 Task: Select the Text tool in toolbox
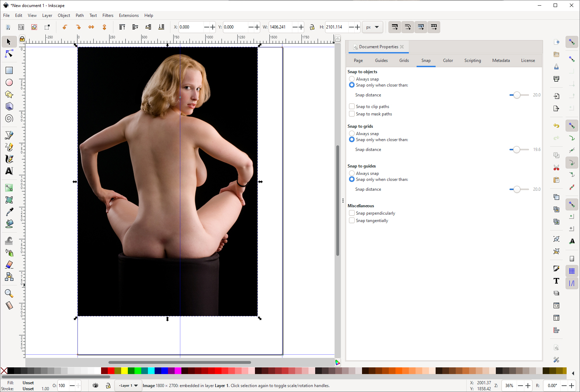pos(9,171)
